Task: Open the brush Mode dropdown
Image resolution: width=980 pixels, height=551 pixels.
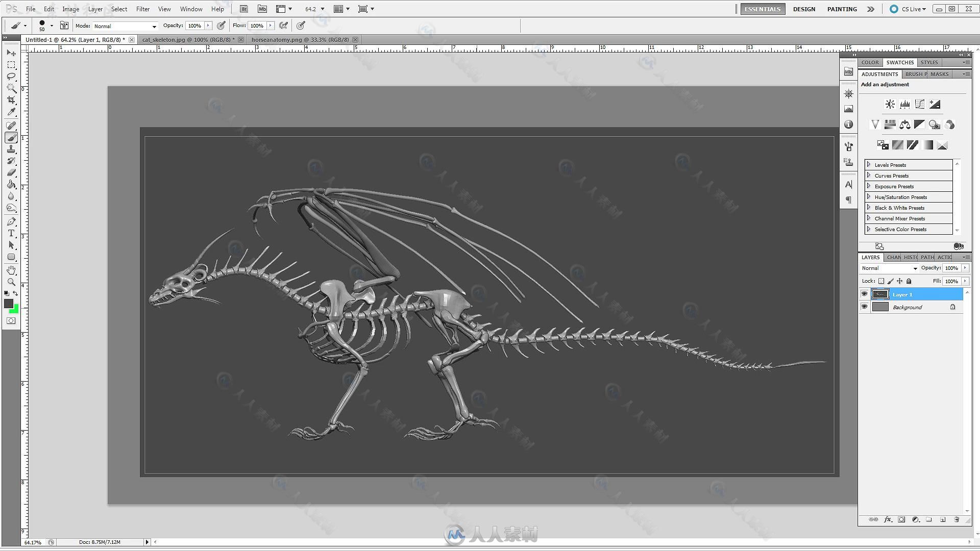Action: click(125, 26)
